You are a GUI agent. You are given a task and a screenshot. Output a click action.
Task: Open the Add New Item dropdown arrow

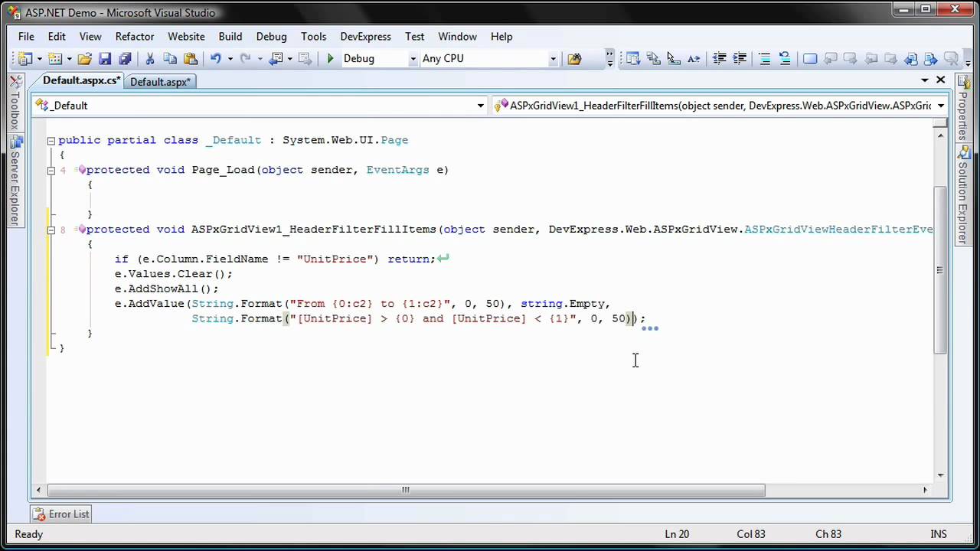click(69, 59)
